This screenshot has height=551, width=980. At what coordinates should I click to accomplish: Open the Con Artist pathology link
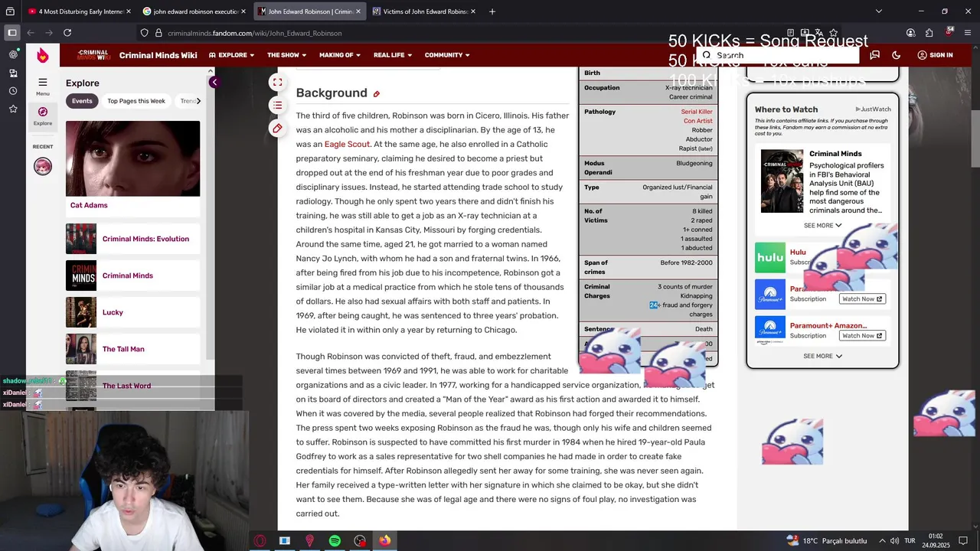pyautogui.click(x=698, y=121)
